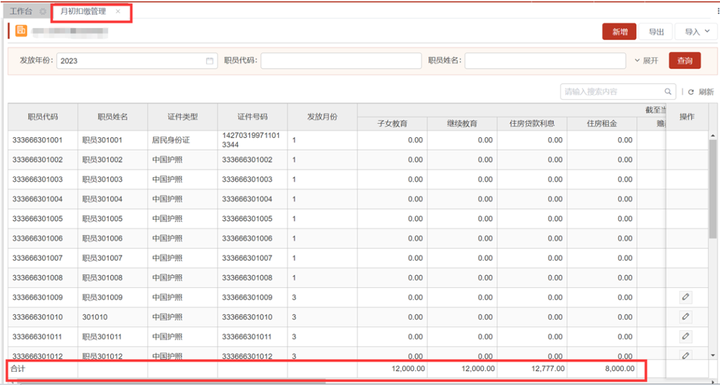The width and height of the screenshot is (720, 385).
Task: Click the 发放年份 field showing 2023
Action: pyautogui.click(x=137, y=61)
